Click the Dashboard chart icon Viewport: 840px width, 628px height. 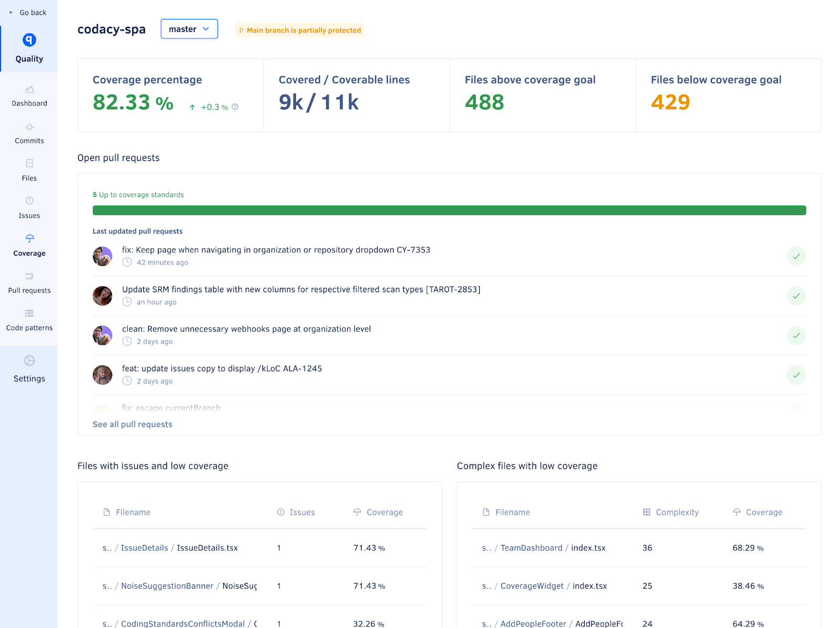29,89
